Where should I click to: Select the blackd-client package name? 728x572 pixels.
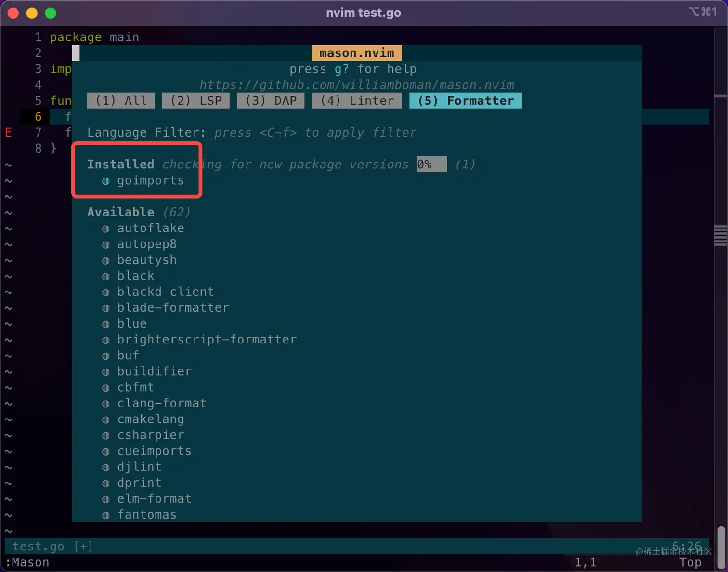166,292
